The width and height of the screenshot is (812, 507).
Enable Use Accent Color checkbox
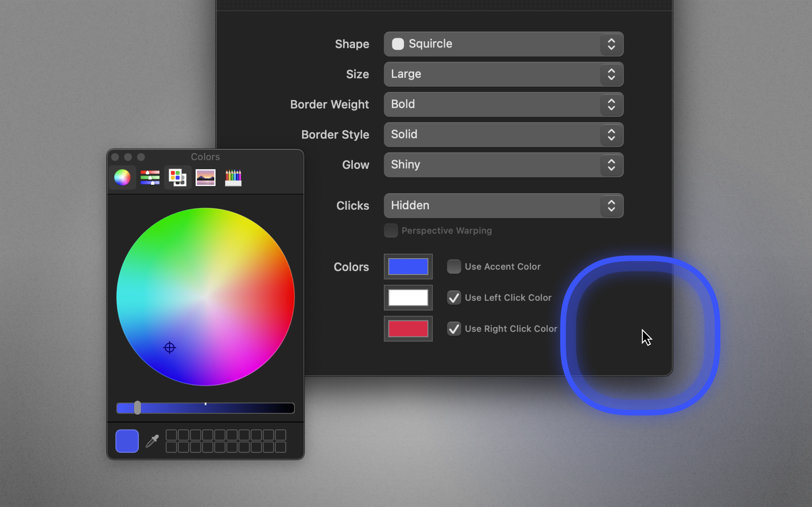click(454, 266)
